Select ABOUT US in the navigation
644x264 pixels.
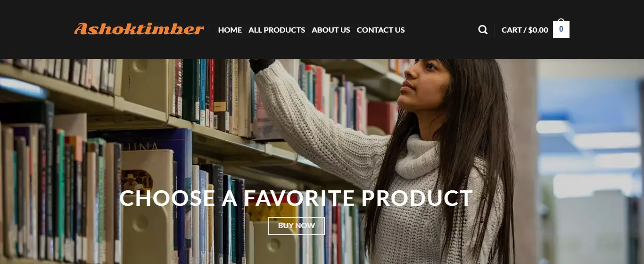pyautogui.click(x=331, y=30)
